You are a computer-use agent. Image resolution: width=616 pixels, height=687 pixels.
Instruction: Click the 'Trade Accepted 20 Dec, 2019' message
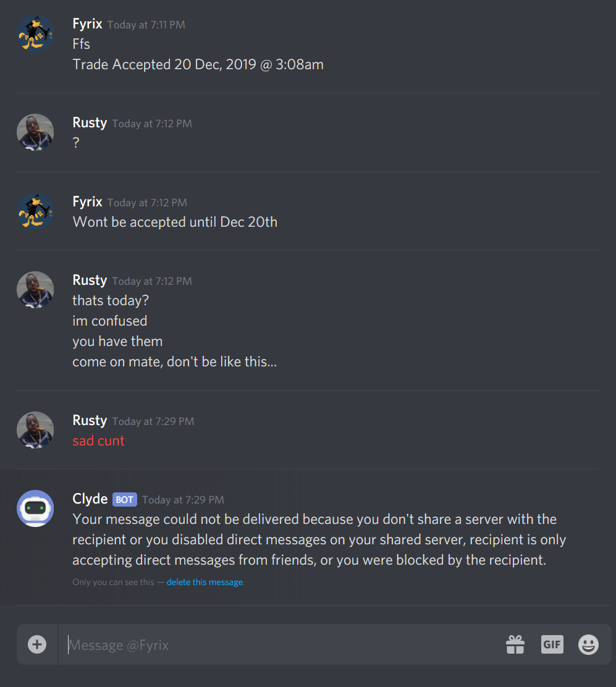pyautogui.click(x=198, y=64)
